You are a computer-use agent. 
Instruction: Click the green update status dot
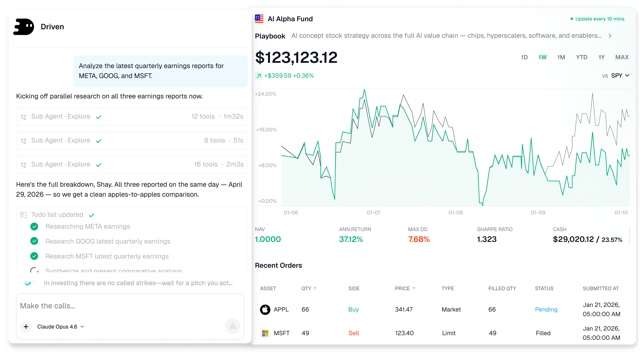pos(572,19)
